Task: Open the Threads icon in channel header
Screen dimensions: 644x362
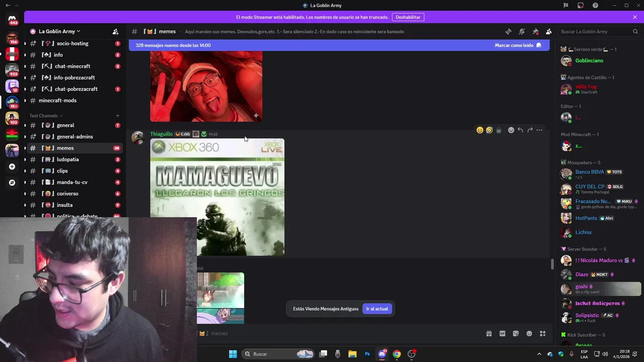Action: [508, 31]
